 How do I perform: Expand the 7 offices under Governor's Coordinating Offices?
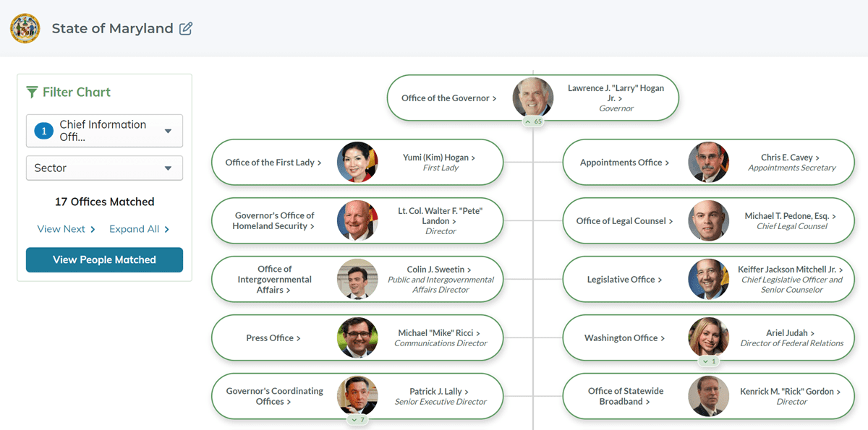coord(357,419)
